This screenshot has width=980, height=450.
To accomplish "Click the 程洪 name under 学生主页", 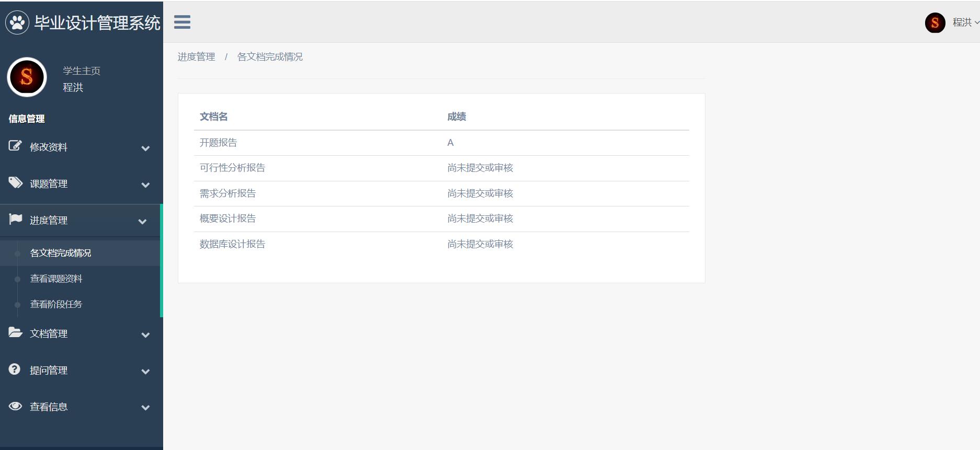I will [x=73, y=87].
